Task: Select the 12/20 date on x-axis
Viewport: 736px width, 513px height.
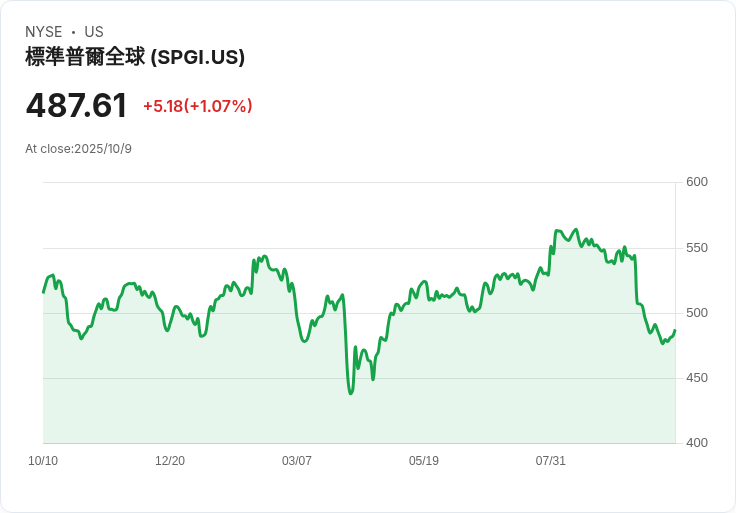Action: [170, 461]
